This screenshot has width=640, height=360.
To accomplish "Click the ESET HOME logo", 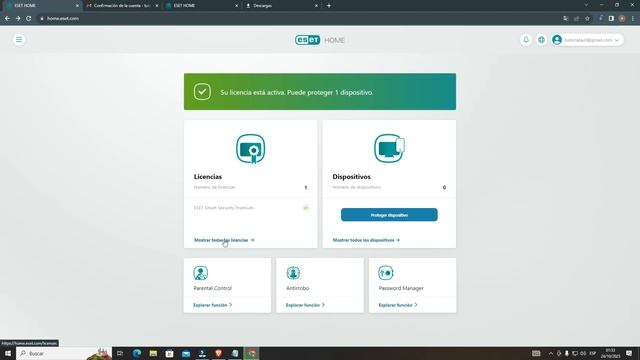I will [x=320, y=40].
